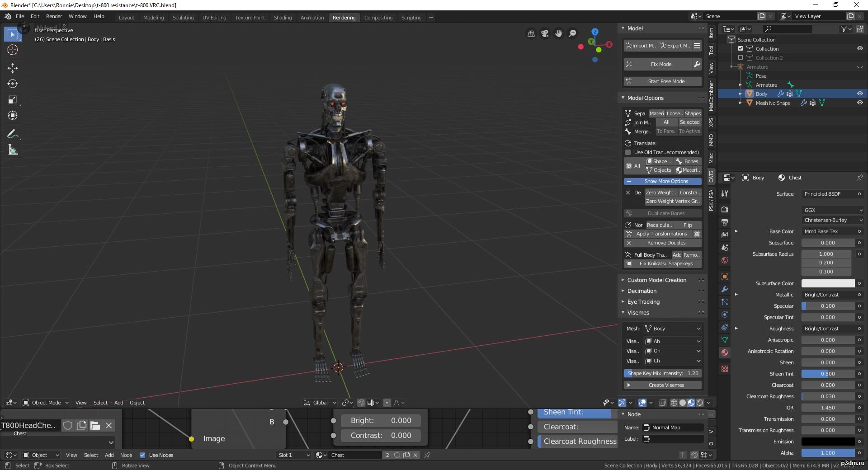
Task: Select the Transform tool
Action: point(13,116)
